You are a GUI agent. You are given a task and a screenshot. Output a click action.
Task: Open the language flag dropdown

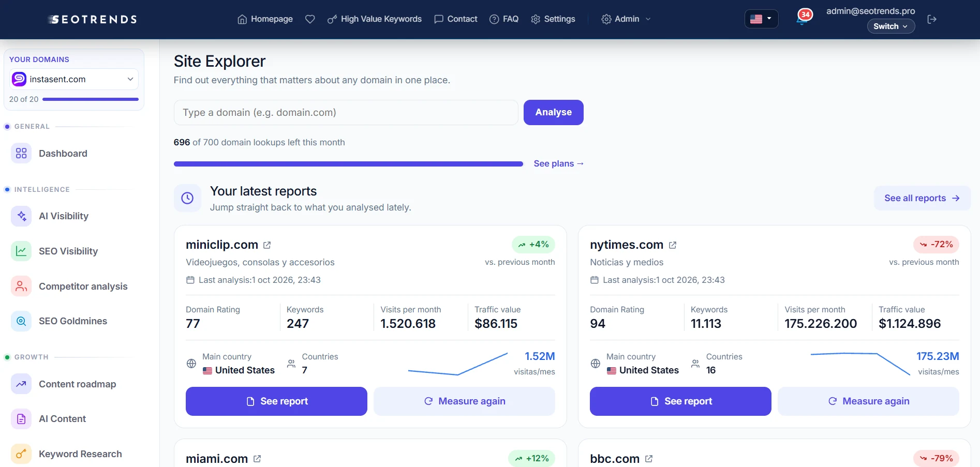pyautogui.click(x=761, y=19)
